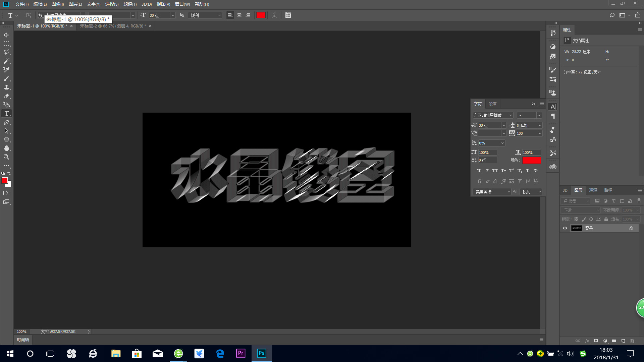The image size is (644, 362).
Task: Open the 滤镜(T) menu
Action: tap(130, 4)
